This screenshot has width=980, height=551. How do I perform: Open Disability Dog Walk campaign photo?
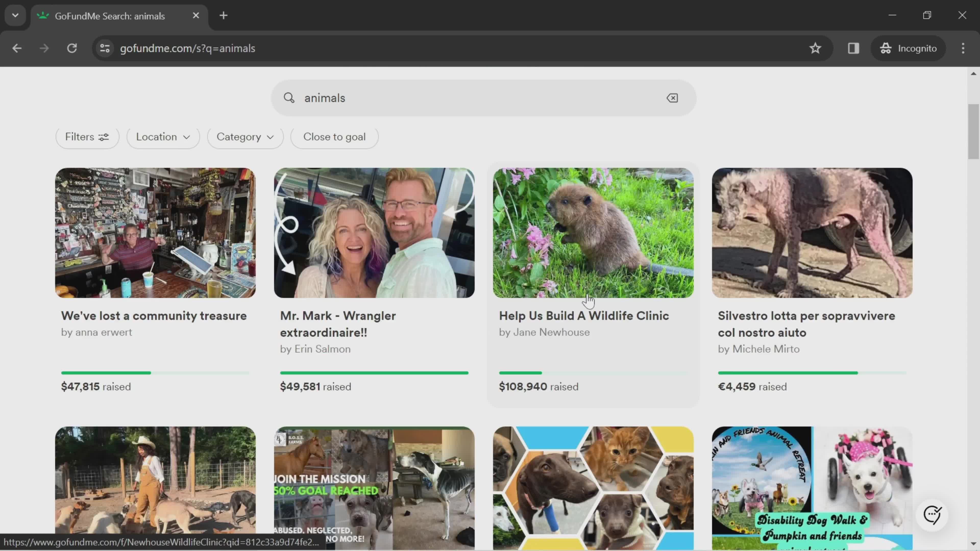point(812,488)
